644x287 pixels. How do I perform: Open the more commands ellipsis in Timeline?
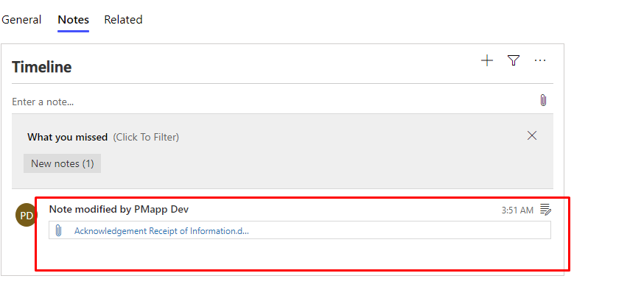click(539, 60)
